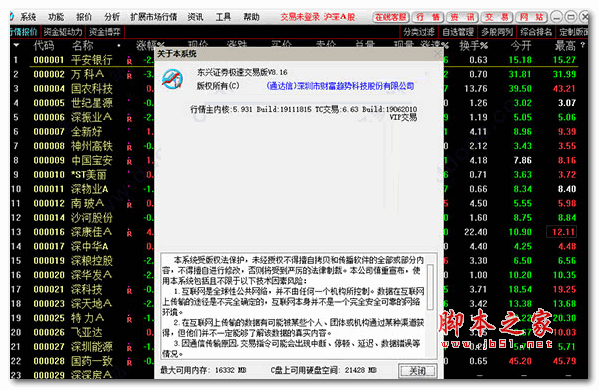Click the 交易 toolbar button
599x390 pixels.
pyautogui.click(x=497, y=17)
